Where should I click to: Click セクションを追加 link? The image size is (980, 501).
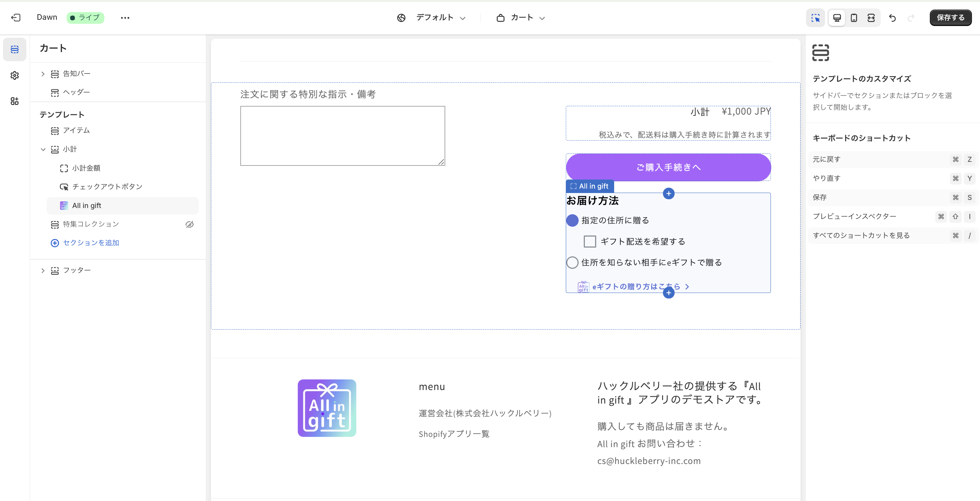point(90,243)
